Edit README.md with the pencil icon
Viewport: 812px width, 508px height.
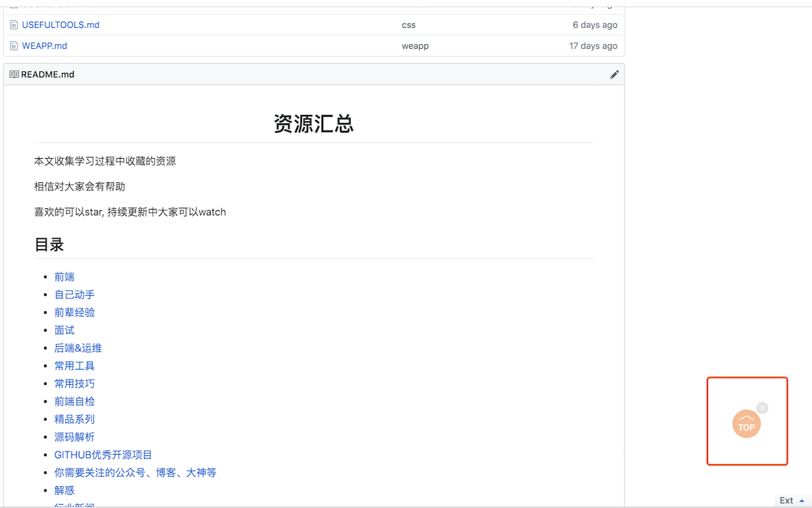[614, 74]
